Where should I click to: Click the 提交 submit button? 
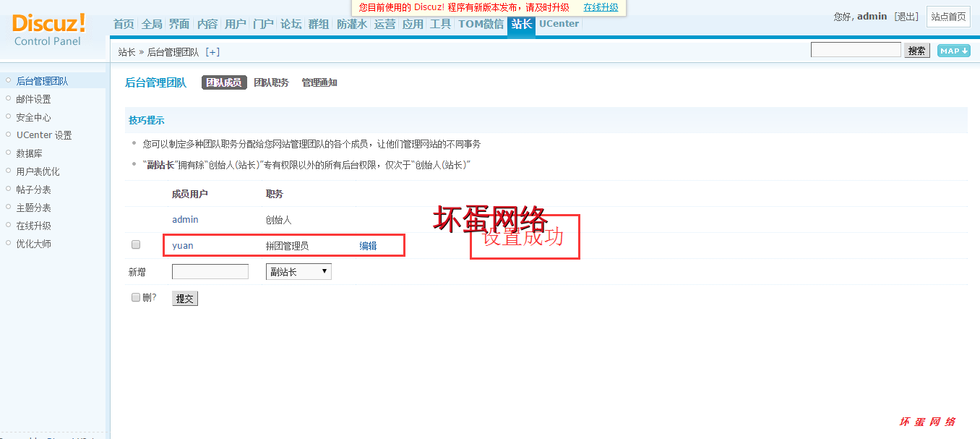[x=185, y=299]
